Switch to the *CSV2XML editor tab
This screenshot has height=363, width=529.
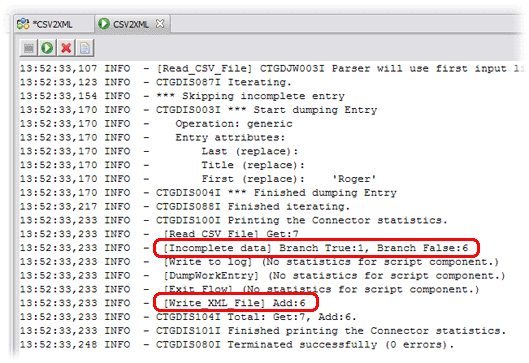click(54, 24)
